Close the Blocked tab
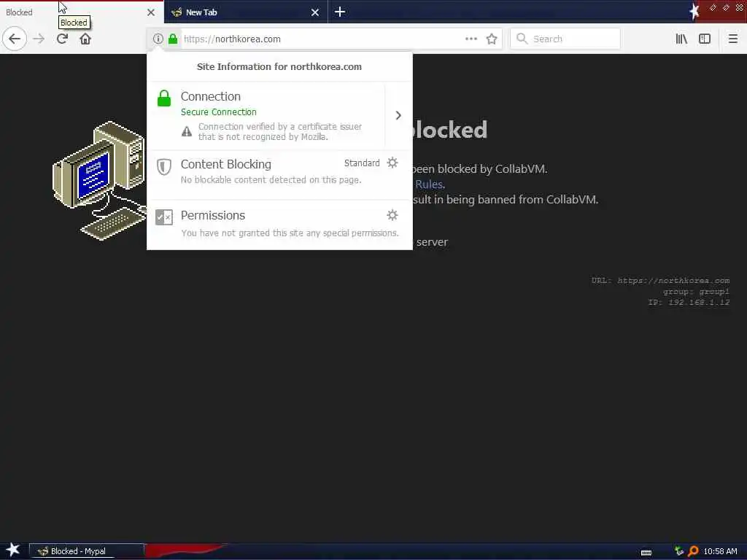This screenshot has height=560, width=747. point(151,12)
